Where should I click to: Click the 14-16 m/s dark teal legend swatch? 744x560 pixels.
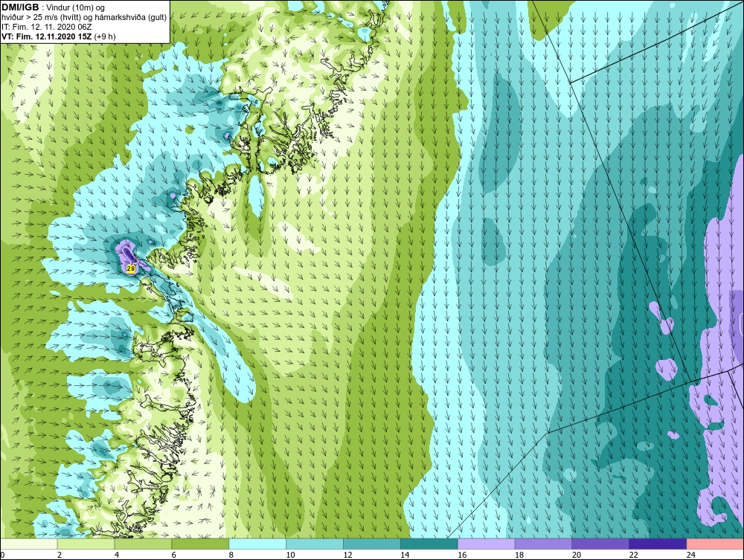point(429,544)
